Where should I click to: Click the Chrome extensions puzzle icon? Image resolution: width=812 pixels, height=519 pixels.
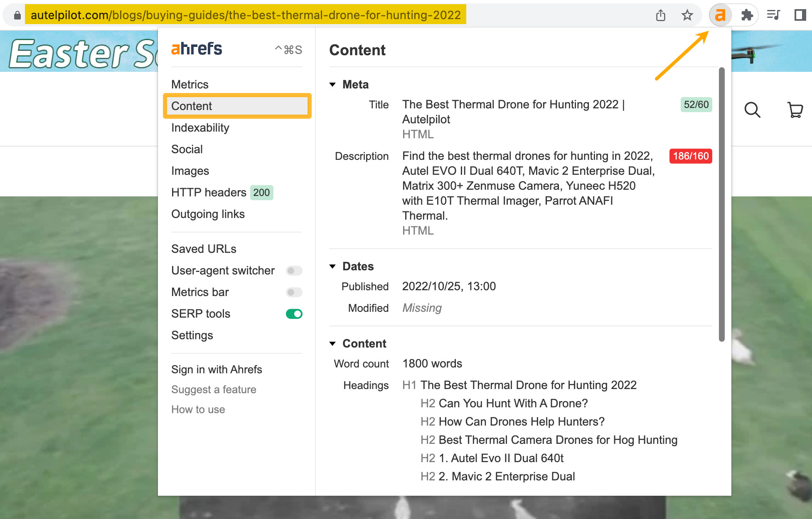click(x=746, y=15)
